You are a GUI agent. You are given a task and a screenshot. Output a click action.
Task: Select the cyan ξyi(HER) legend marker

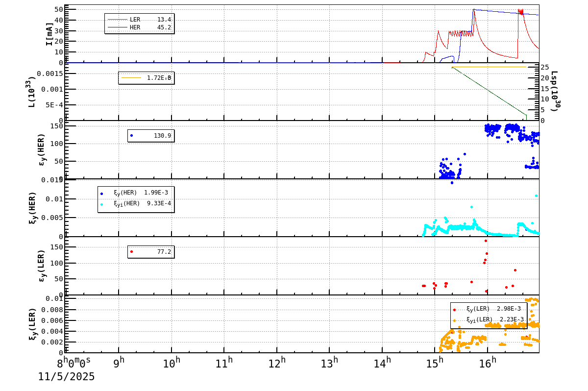tap(102, 204)
